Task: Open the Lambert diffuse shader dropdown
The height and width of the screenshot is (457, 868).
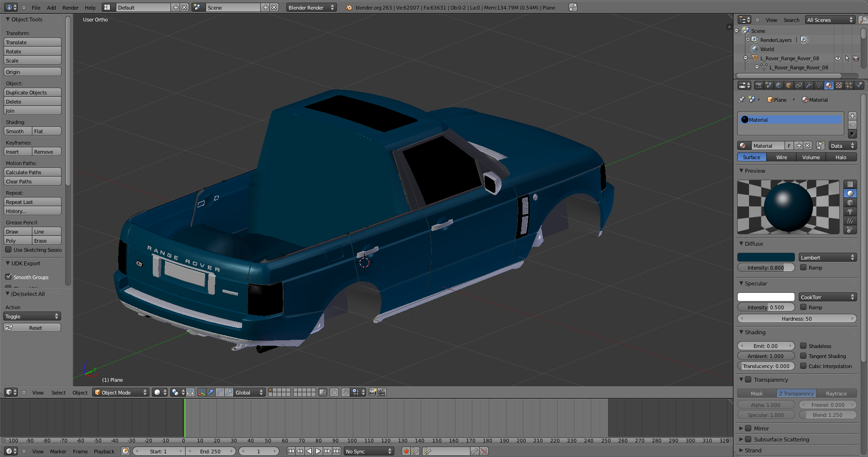Action: click(827, 258)
